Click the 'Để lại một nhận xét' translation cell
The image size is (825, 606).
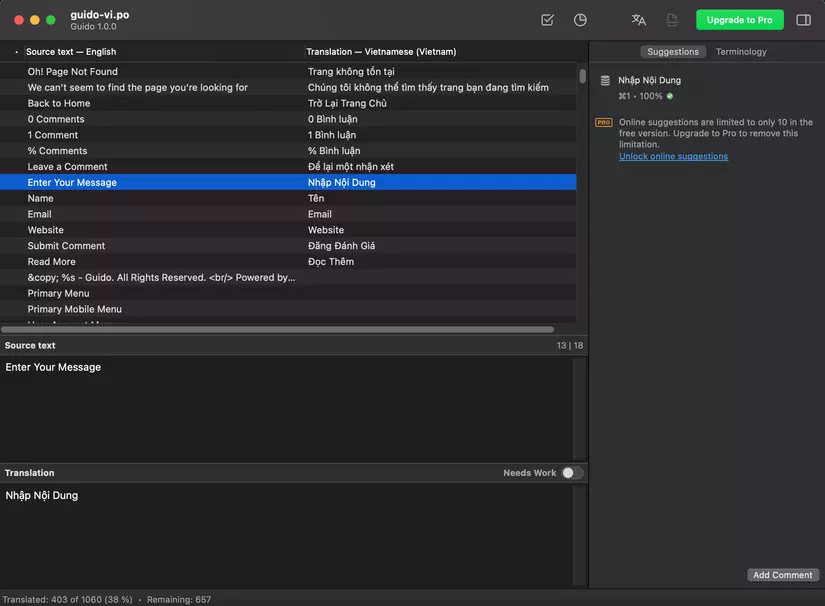pyautogui.click(x=351, y=166)
